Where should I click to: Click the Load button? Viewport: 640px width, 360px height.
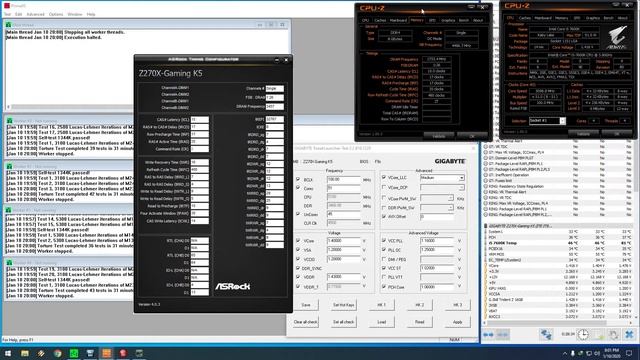click(381, 322)
